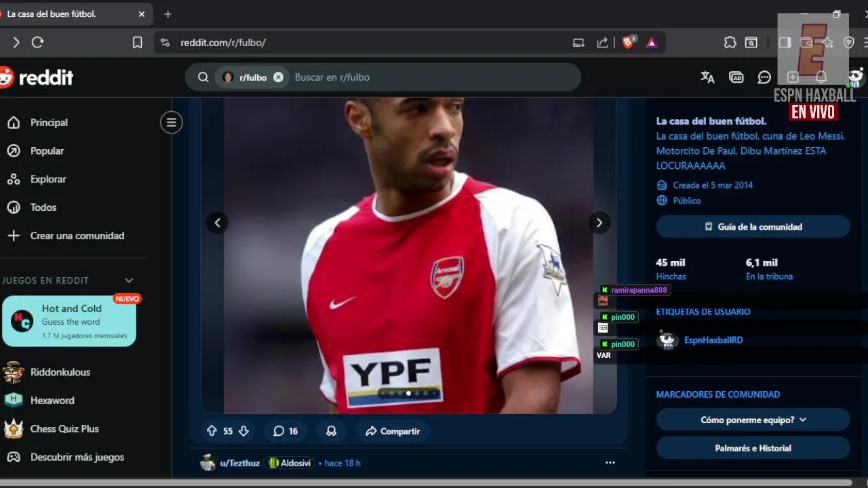Screen dimensions: 868x488
Task: Click Compartir to share the post
Action: point(393,431)
